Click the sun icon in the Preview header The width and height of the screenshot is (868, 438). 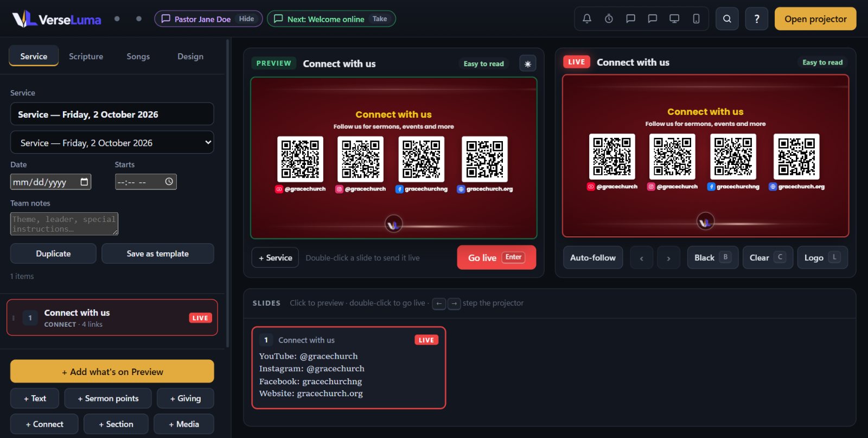pos(528,64)
